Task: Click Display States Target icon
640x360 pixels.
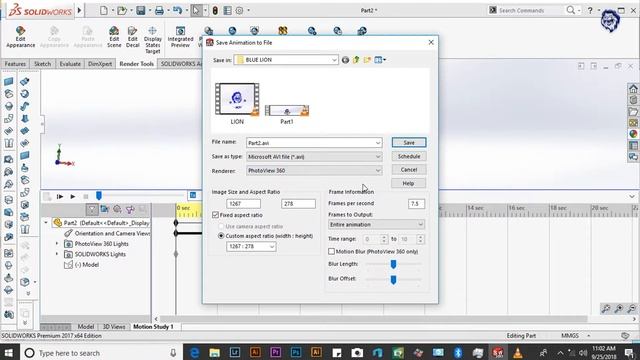Action: click(152, 31)
